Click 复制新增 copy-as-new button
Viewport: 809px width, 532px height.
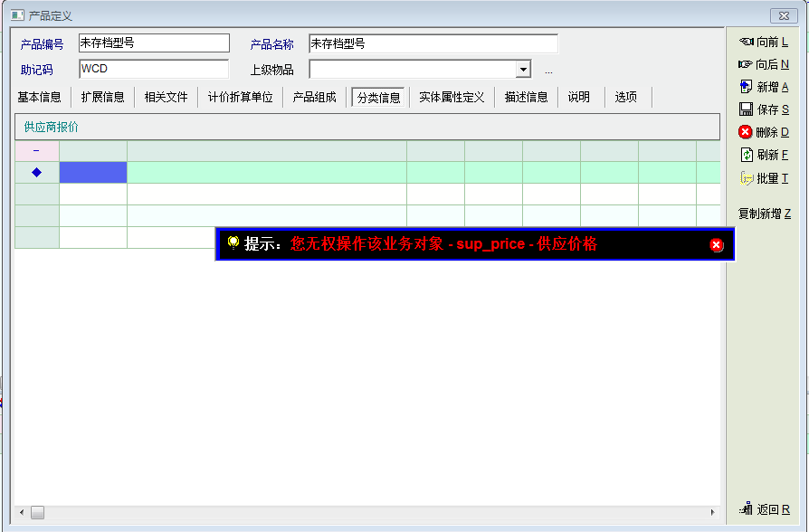pos(764,214)
